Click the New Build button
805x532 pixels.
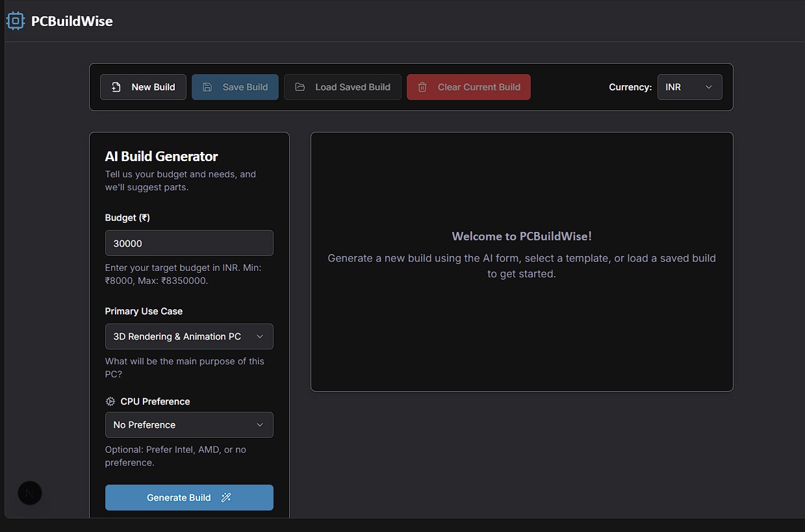pyautogui.click(x=143, y=87)
